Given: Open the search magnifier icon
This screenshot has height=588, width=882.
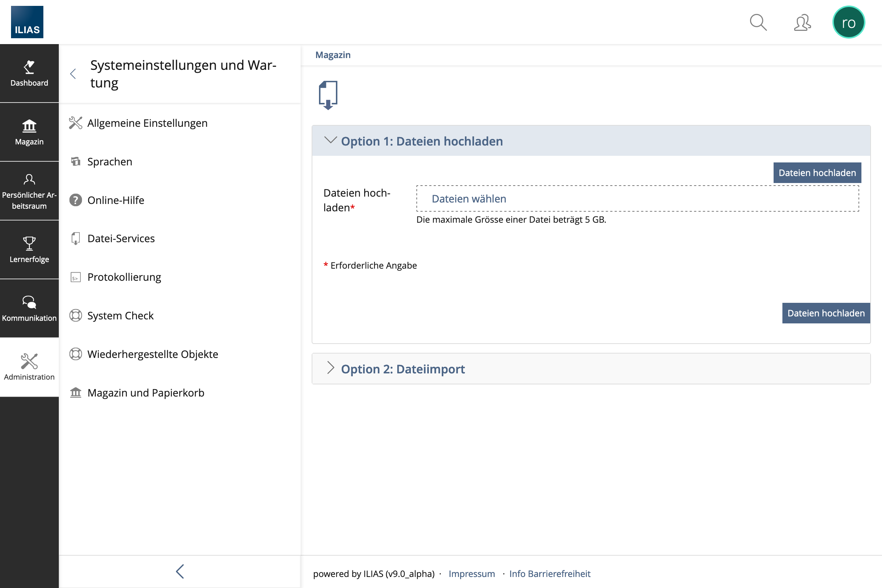Looking at the screenshot, I should pyautogui.click(x=758, y=22).
